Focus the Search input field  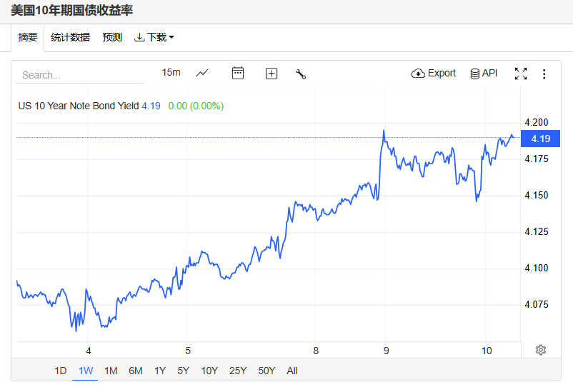80,75
